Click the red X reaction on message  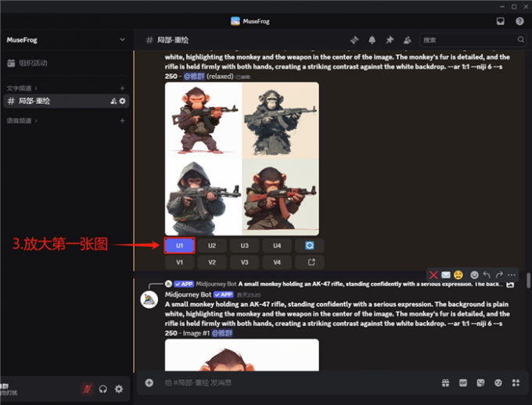(x=433, y=274)
